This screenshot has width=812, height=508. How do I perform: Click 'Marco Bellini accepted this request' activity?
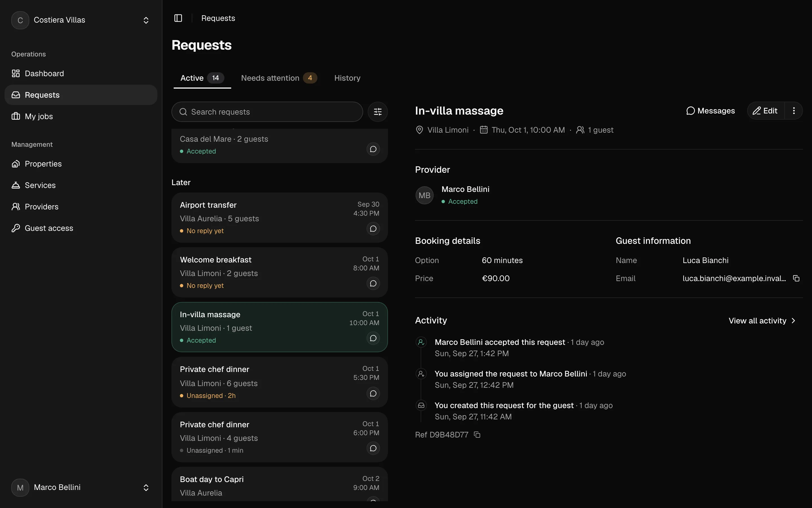[500, 342]
